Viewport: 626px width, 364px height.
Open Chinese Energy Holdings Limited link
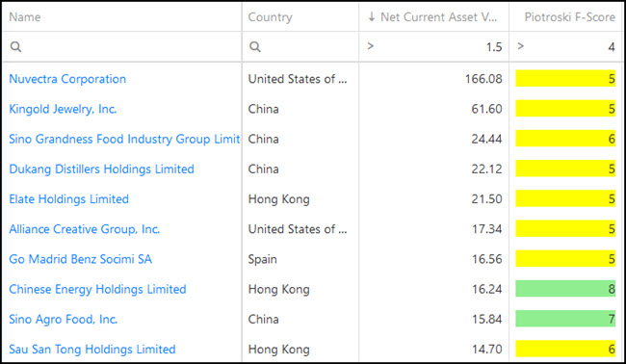click(97, 289)
